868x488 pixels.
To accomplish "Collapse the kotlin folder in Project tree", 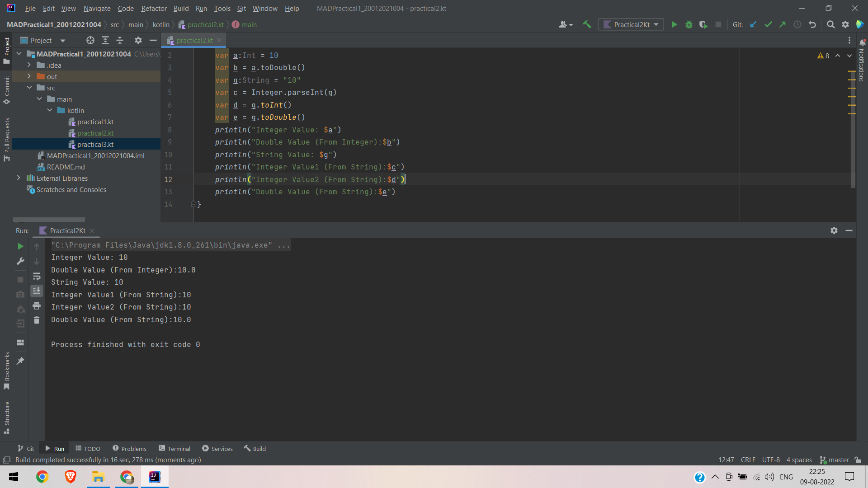I will coord(50,110).
